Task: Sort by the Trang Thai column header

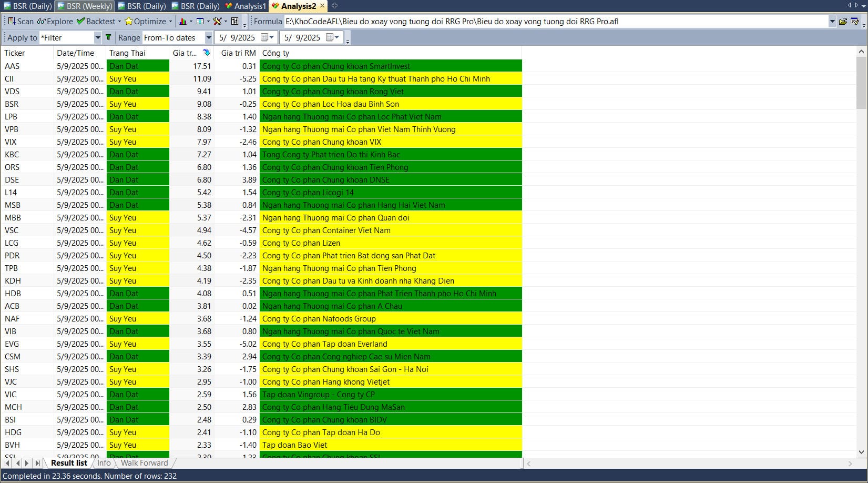Action: [138, 53]
